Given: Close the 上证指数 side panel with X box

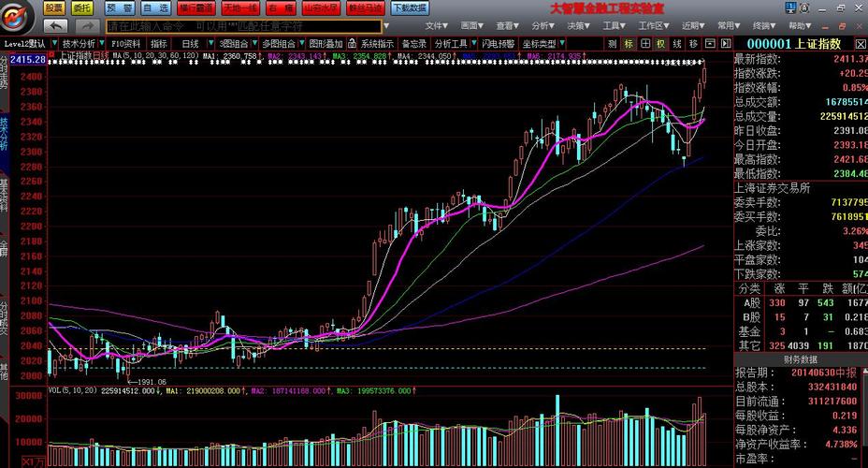Looking at the screenshot, I should [861, 44].
